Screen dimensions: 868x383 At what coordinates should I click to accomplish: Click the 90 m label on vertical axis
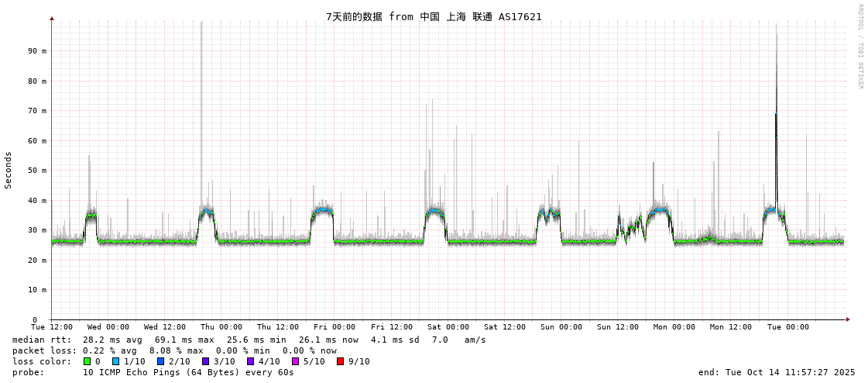click(38, 51)
